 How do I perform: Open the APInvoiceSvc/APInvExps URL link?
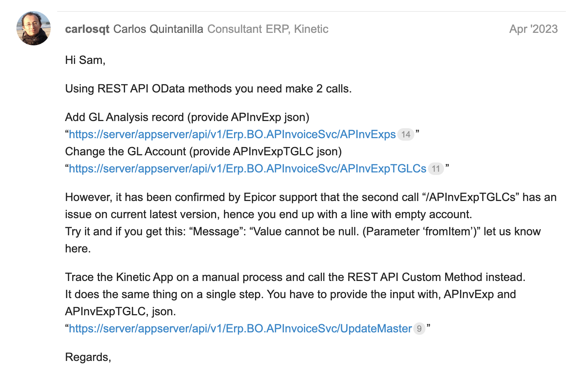click(x=232, y=134)
